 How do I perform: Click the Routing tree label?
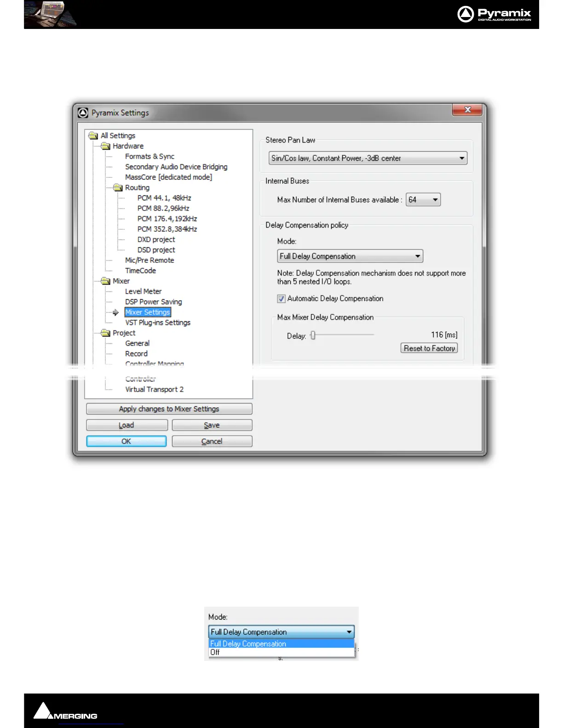pos(137,188)
